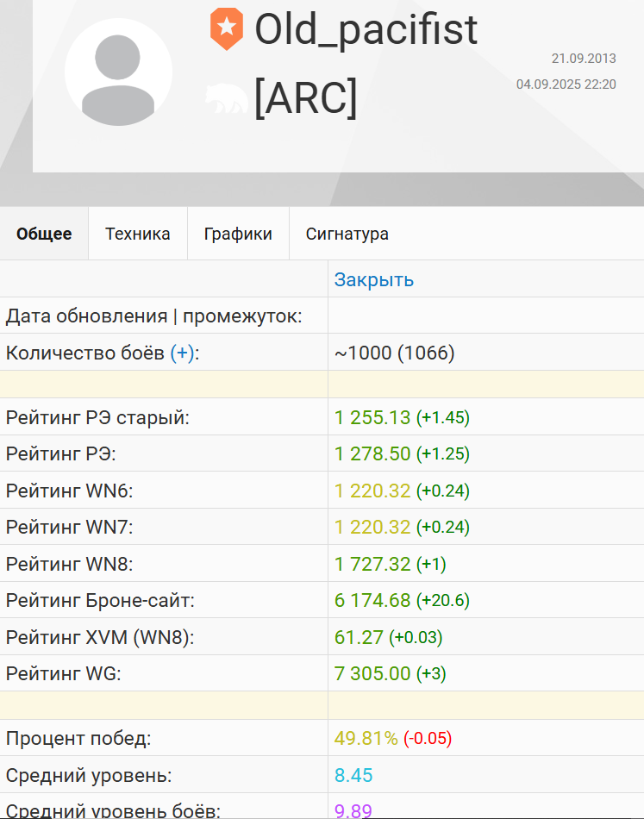Click the battles value ~1000 (1066)

point(394,353)
